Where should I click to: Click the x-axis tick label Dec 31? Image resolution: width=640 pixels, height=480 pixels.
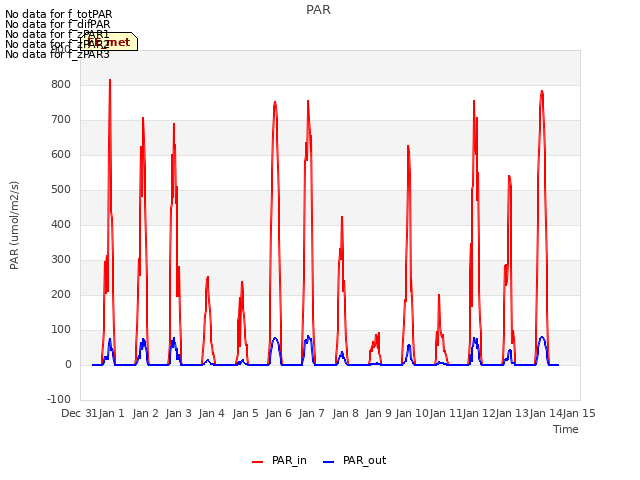79,413
